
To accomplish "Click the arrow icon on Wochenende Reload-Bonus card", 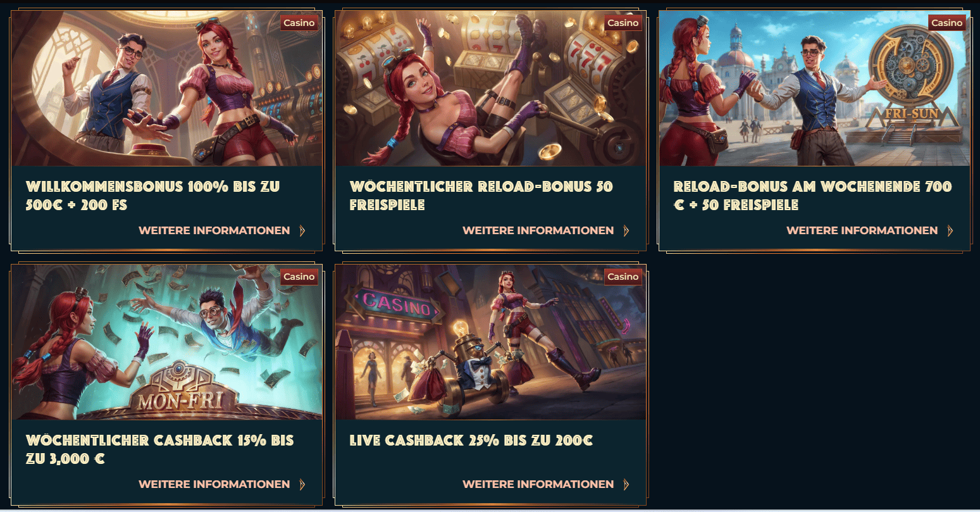I will point(950,230).
